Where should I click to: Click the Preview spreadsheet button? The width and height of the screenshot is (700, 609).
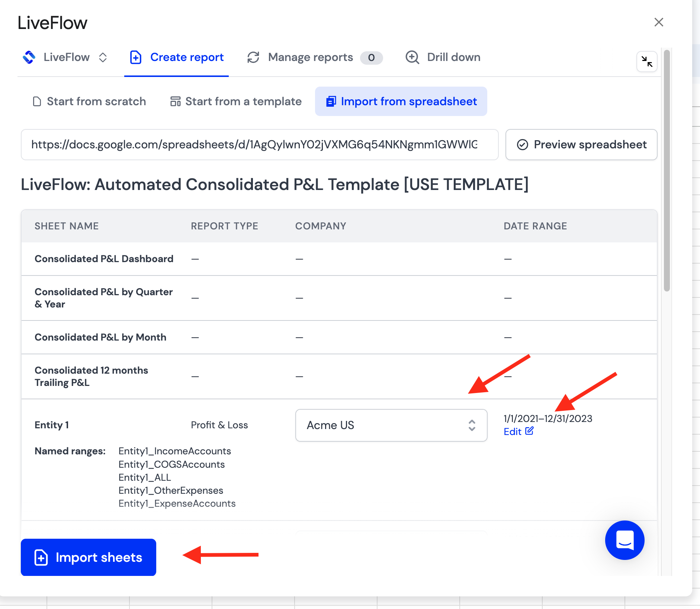tap(581, 145)
